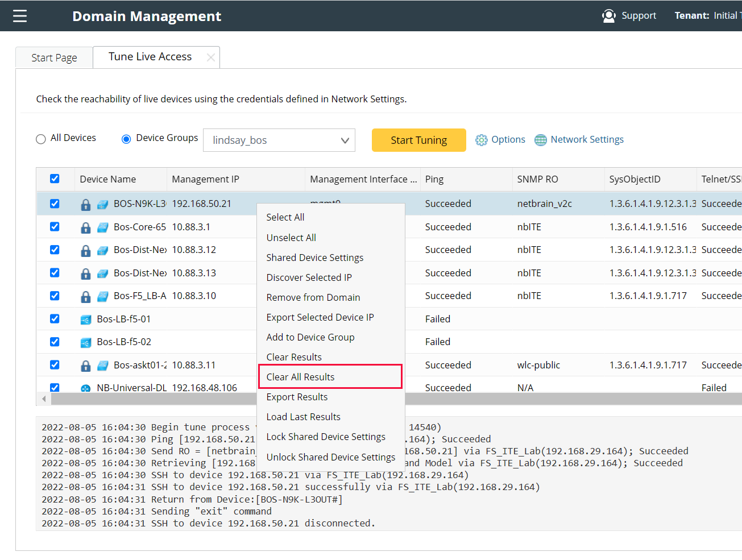The width and height of the screenshot is (742, 560).
Task: Click the Network Settings globe icon
Action: click(x=540, y=140)
